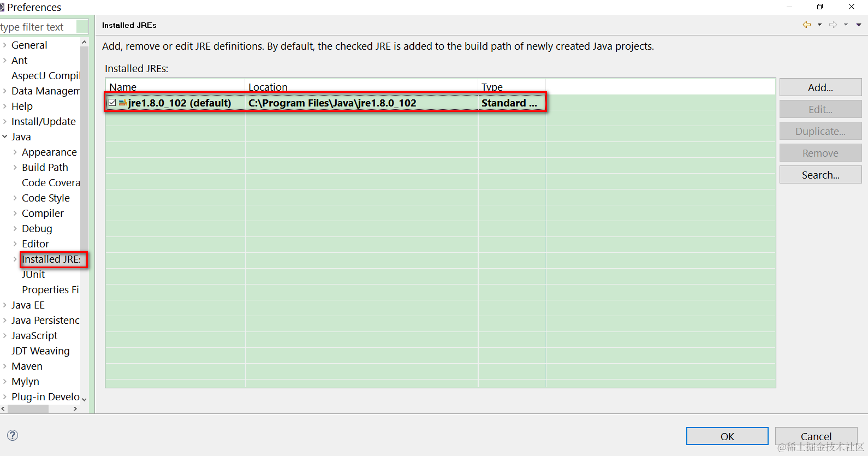Select the Maven tree item

[x=27, y=366]
